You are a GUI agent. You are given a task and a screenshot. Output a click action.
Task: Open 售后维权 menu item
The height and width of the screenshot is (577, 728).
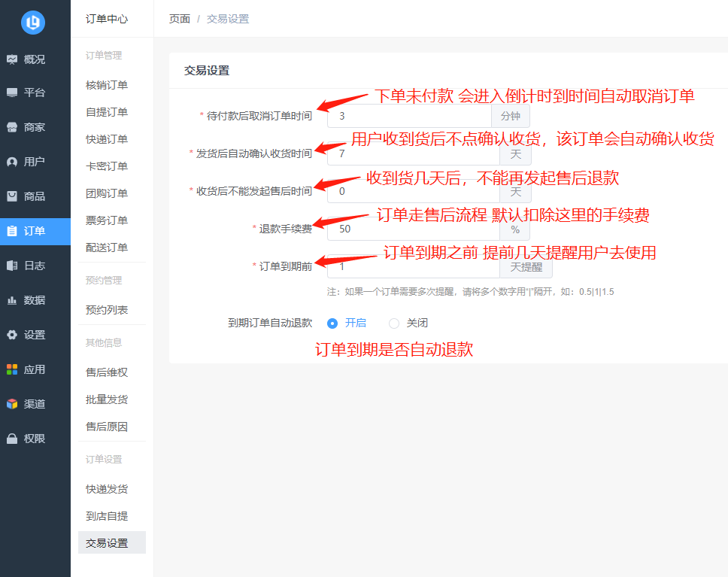(107, 372)
